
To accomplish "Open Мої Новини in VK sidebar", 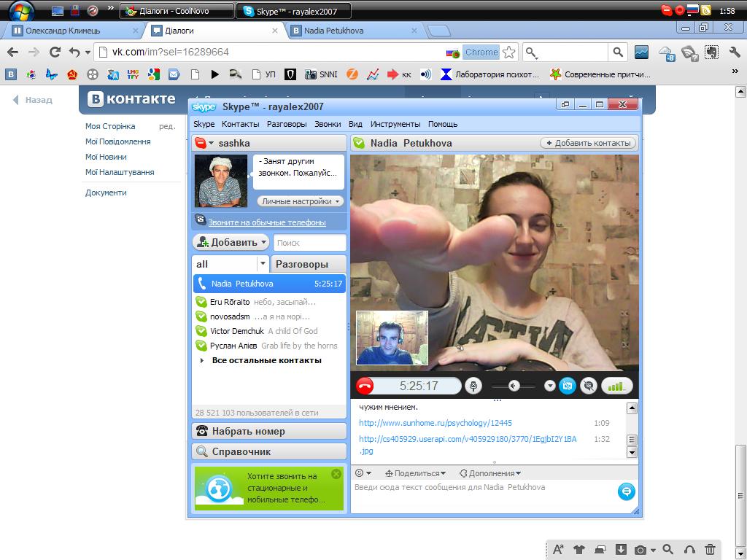I will [106, 157].
